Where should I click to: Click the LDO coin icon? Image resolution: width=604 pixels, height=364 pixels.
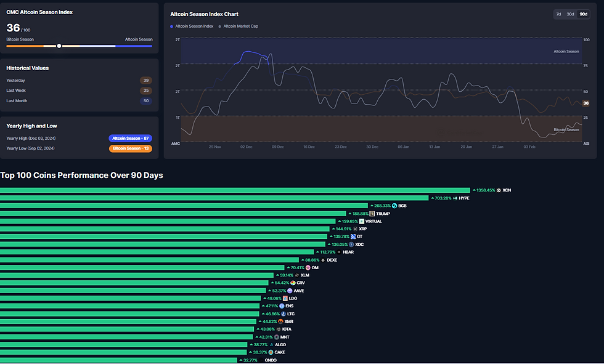[x=285, y=299]
